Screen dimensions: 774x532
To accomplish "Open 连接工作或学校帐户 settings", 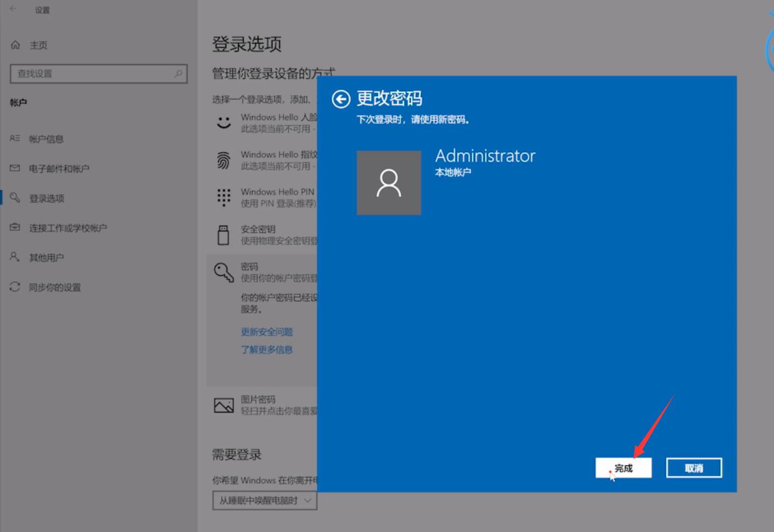I will [x=68, y=228].
